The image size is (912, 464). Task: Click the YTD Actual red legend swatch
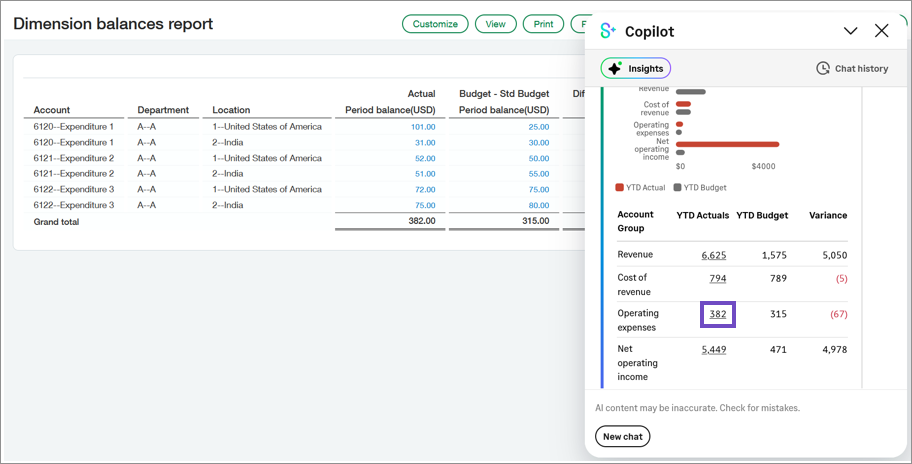pos(620,187)
